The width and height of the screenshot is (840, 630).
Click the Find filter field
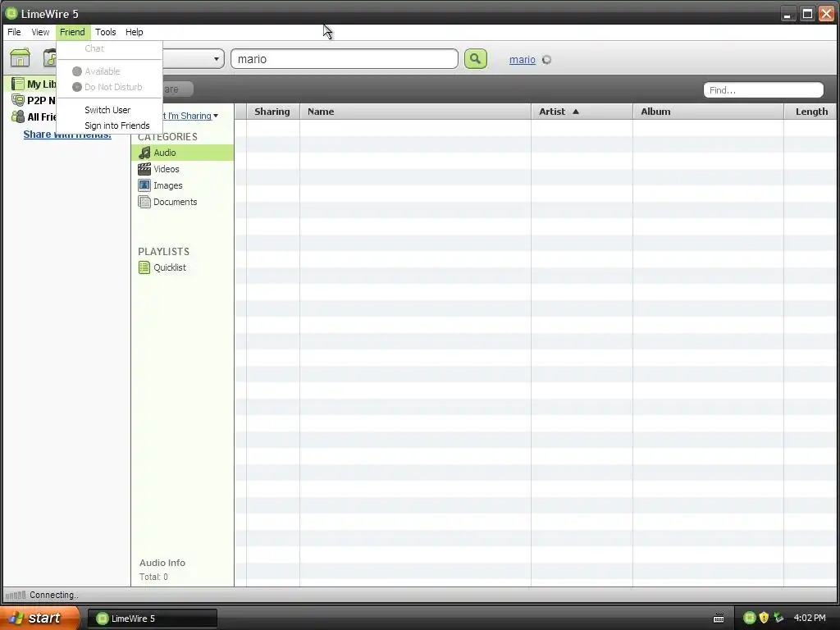pos(764,90)
